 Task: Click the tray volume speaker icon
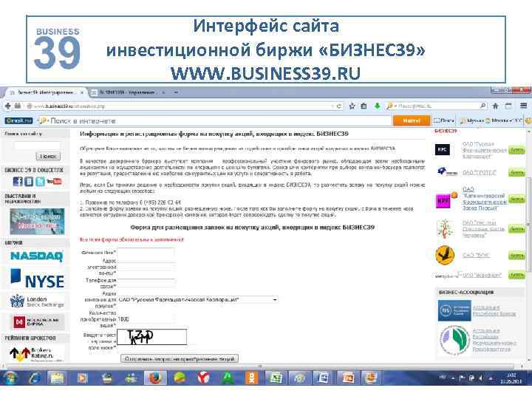click(x=480, y=378)
